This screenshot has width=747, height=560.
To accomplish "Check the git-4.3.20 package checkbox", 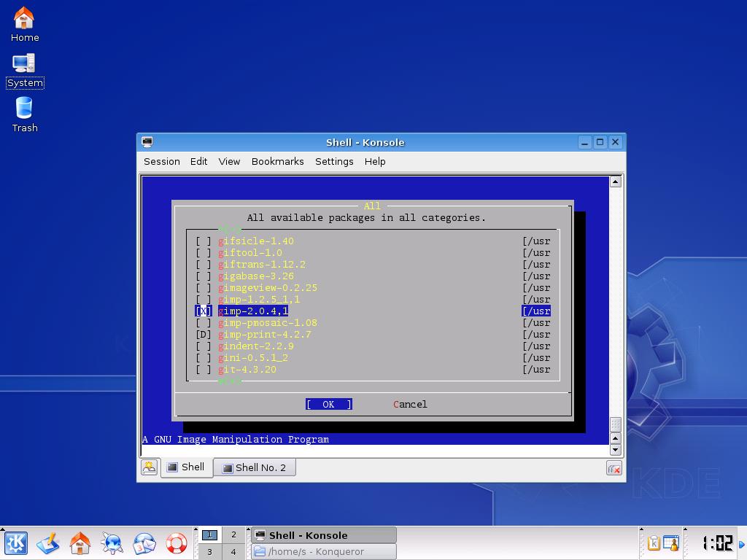I will [x=204, y=370].
